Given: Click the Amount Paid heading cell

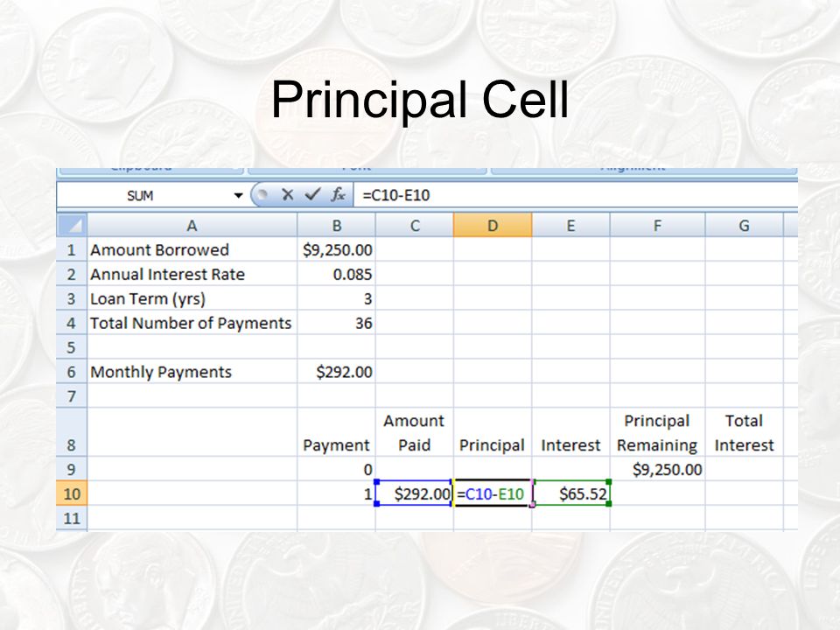Looking at the screenshot, I should [415, 432].
